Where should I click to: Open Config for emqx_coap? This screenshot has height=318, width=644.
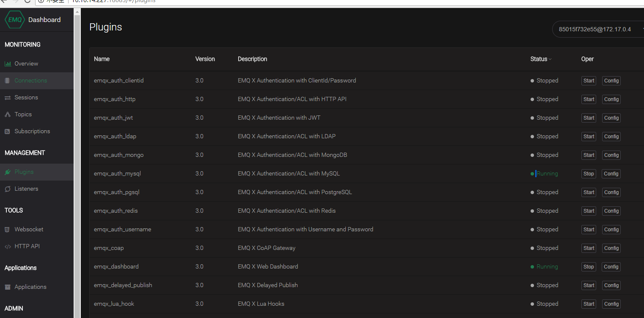[x=611, y=248]
